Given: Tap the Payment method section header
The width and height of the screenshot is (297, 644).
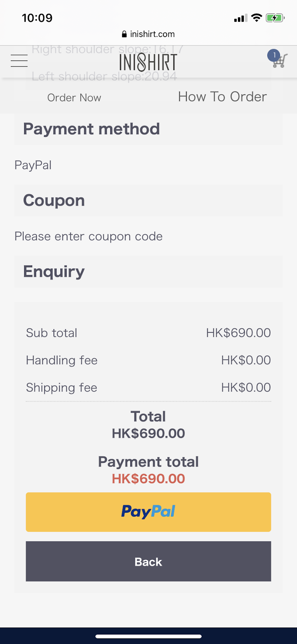Looking at the screenshot, I should point(148,129).
